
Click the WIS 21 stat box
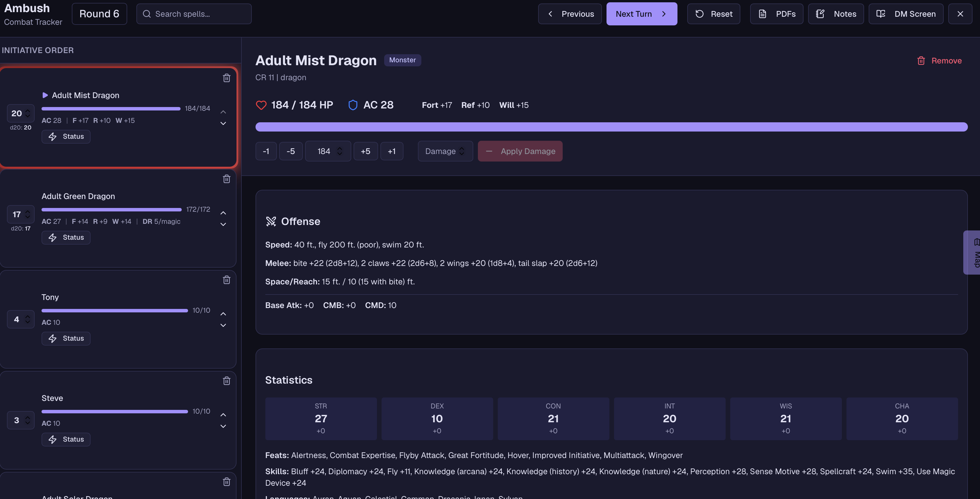point(786,419)
